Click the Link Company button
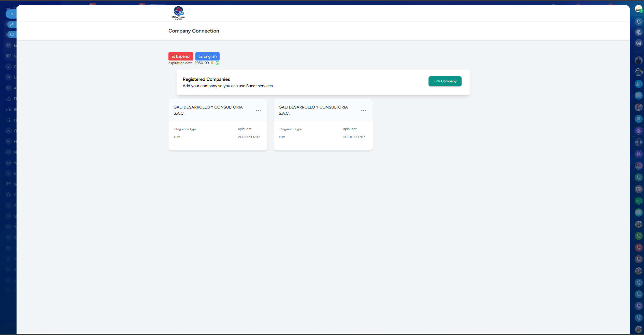 click(445, 81)
